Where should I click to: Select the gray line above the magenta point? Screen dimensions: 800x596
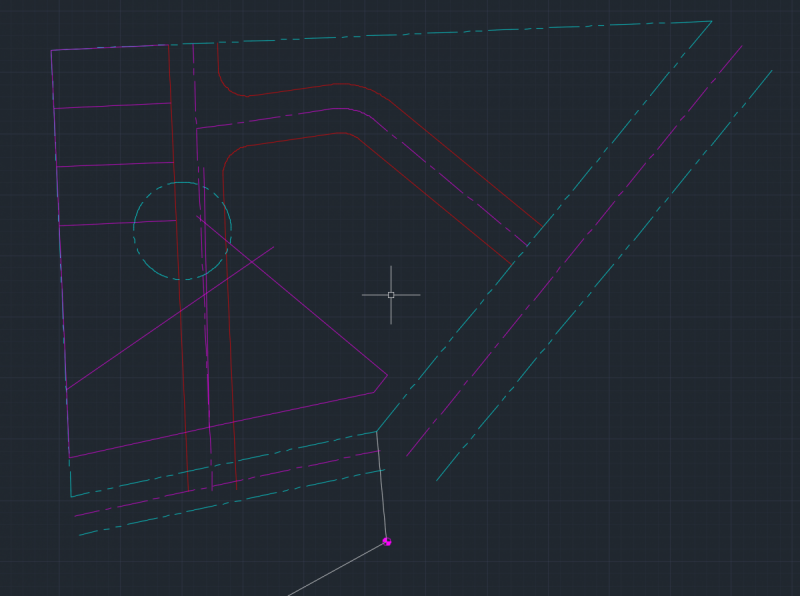coord(382,485)
